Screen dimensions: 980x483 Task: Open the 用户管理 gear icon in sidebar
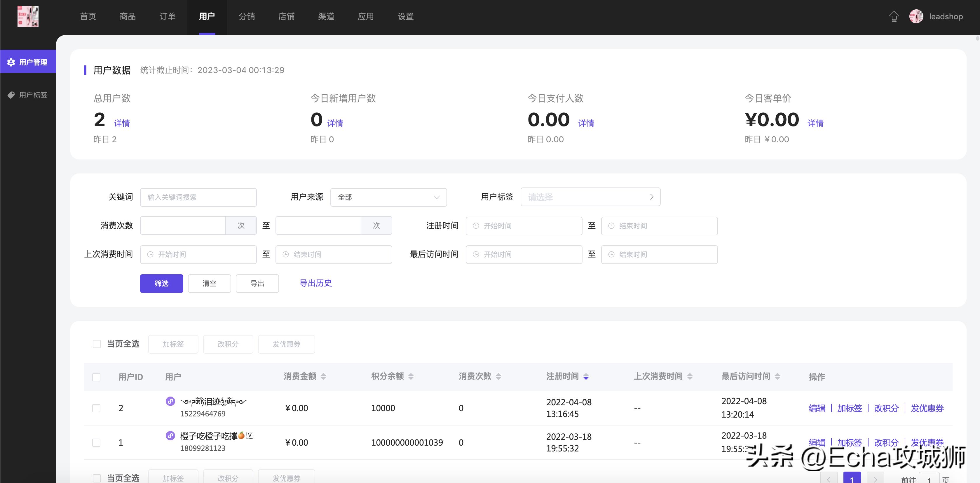(x=11, y=61)
